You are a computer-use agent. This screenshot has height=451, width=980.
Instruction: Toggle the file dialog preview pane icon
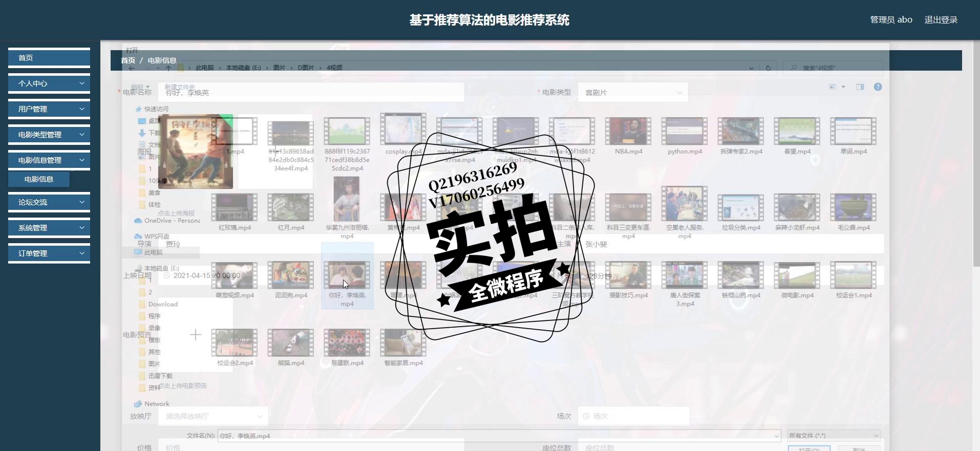(860, 87)
